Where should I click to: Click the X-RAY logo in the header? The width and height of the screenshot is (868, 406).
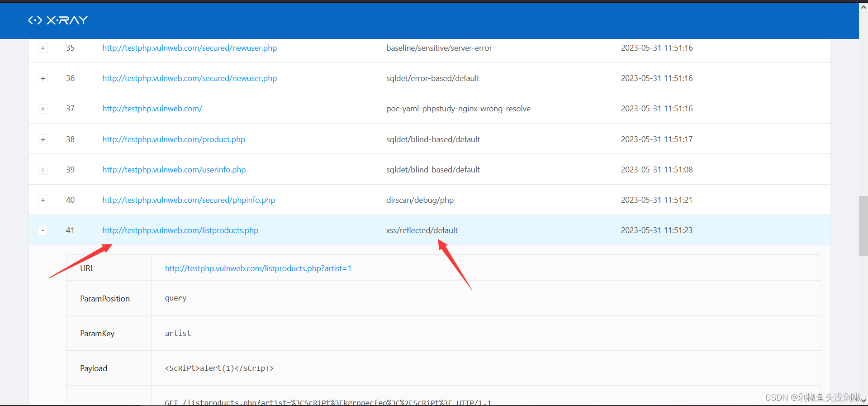point(58,20)
